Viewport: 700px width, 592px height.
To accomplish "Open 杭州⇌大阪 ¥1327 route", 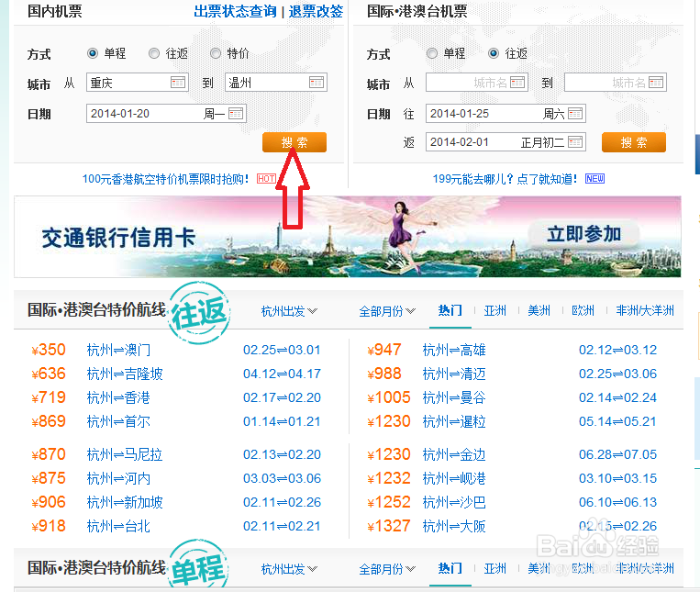I will point(454,526).
